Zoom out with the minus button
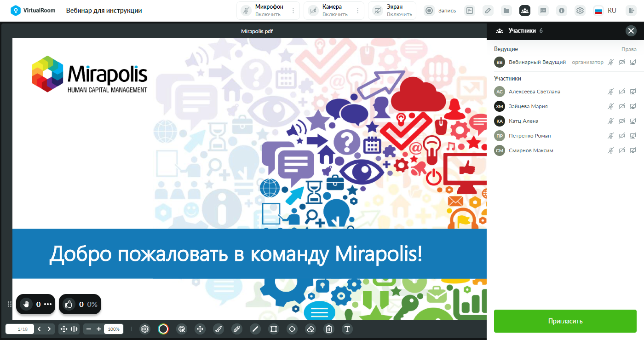644x340 pixels. point(89,329)
